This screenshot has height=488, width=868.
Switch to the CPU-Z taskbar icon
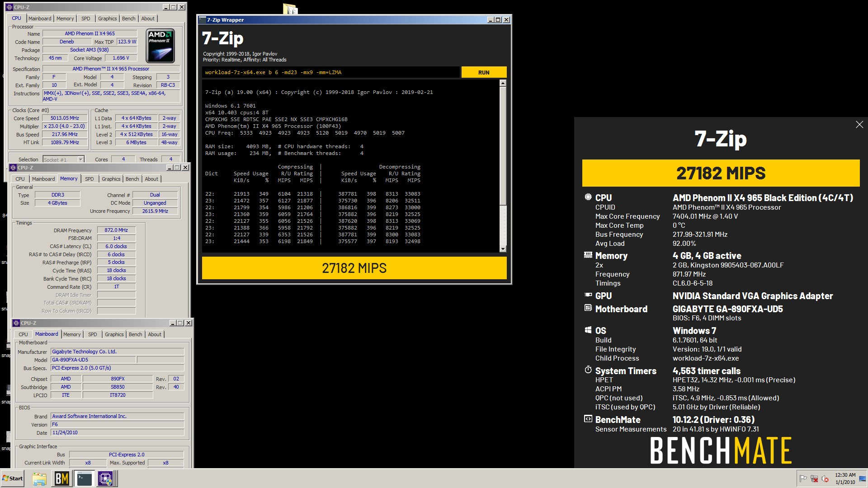[106, 479]
